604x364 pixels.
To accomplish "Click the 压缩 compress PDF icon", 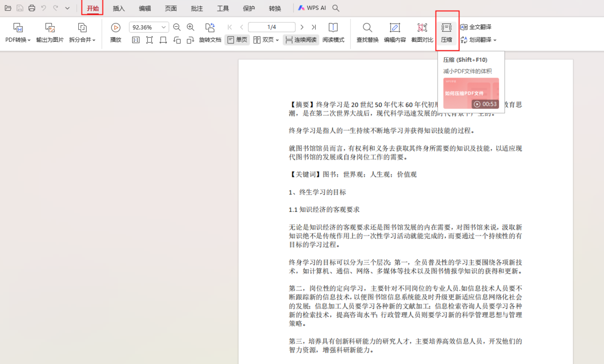I will coord(446,32).
